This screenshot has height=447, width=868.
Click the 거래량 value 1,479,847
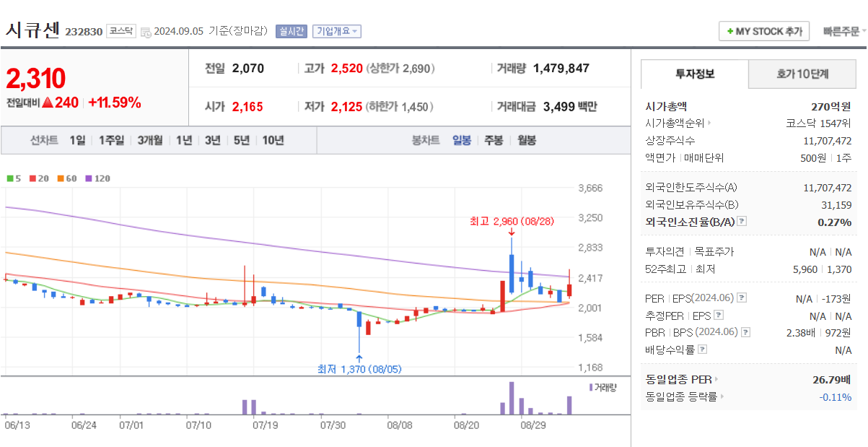[561, 69]
